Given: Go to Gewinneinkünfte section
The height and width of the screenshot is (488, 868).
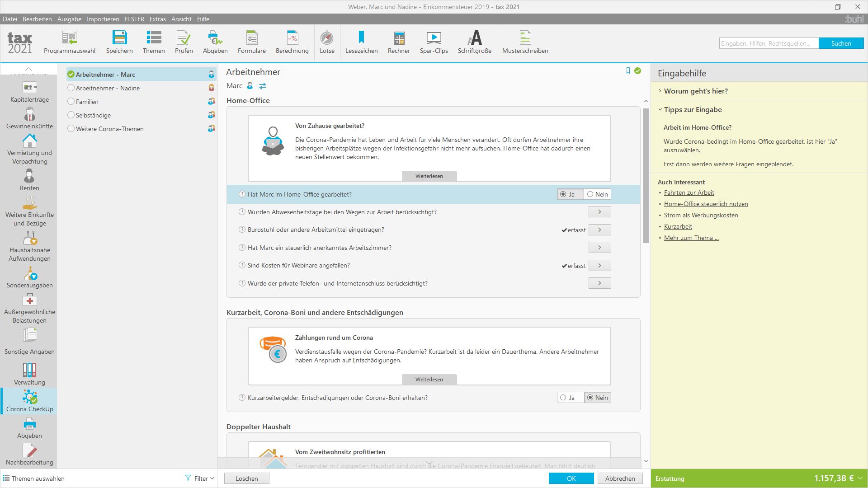Looking at the screenshot, I should click(x=29, y=118).
